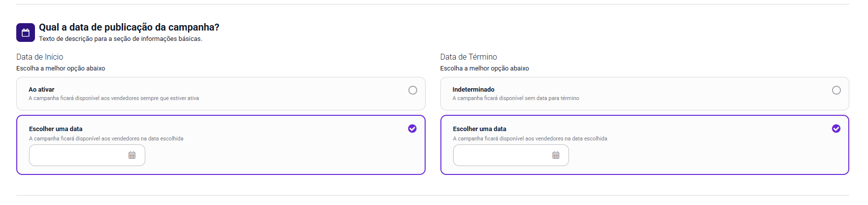
Task: Select the "Ao ativar" radio button
Action: coord(413,90)
